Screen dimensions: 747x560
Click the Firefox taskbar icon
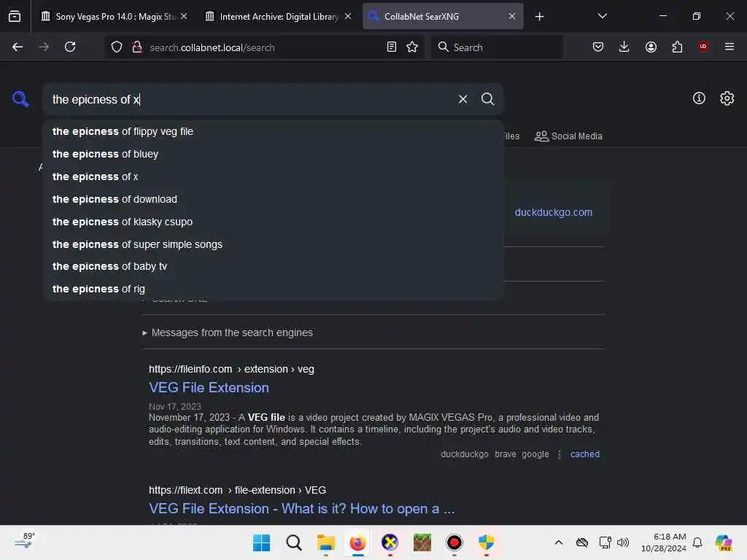357,542
